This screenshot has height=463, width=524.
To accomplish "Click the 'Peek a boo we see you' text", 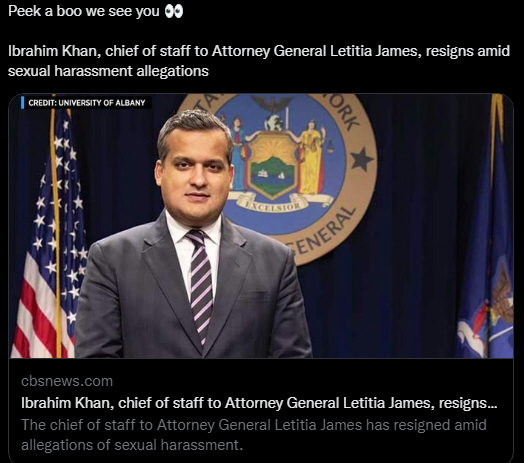I will (x=84, y=11).
